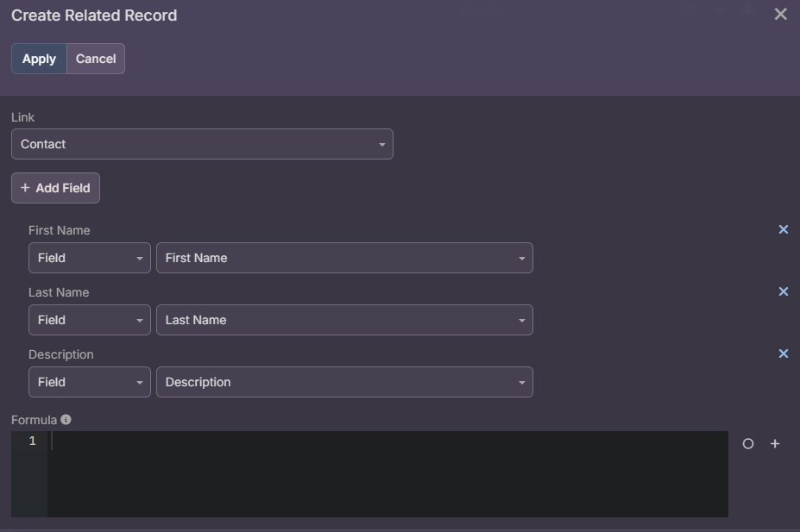This screenshot has height=532, width=800.
Task: Open First Name's Field type dropdown
Action: [x=90, y=258]
